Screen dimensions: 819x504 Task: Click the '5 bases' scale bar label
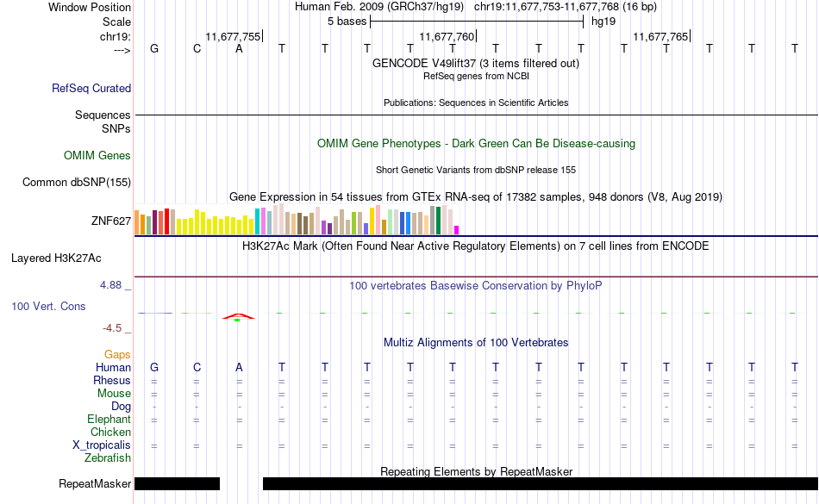tap(347, 22)
